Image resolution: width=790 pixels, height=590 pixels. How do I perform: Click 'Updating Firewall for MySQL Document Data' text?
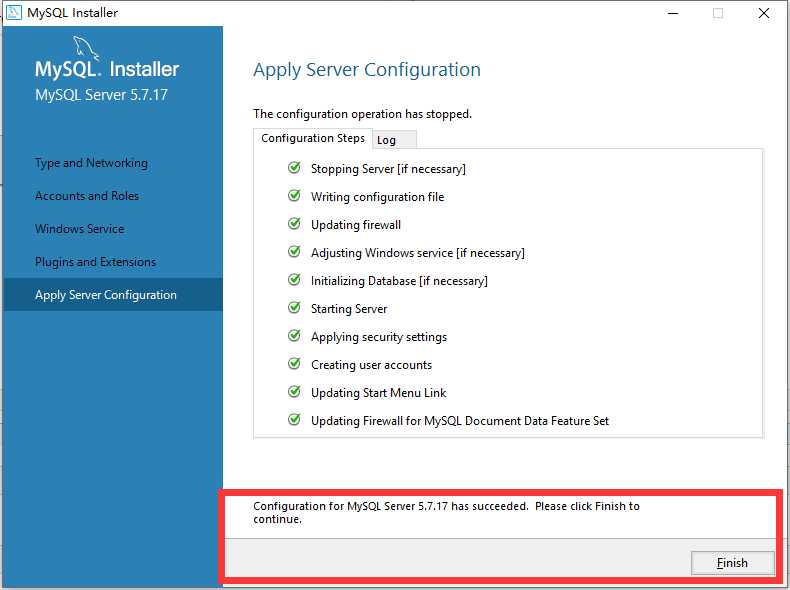coord(459,421)
